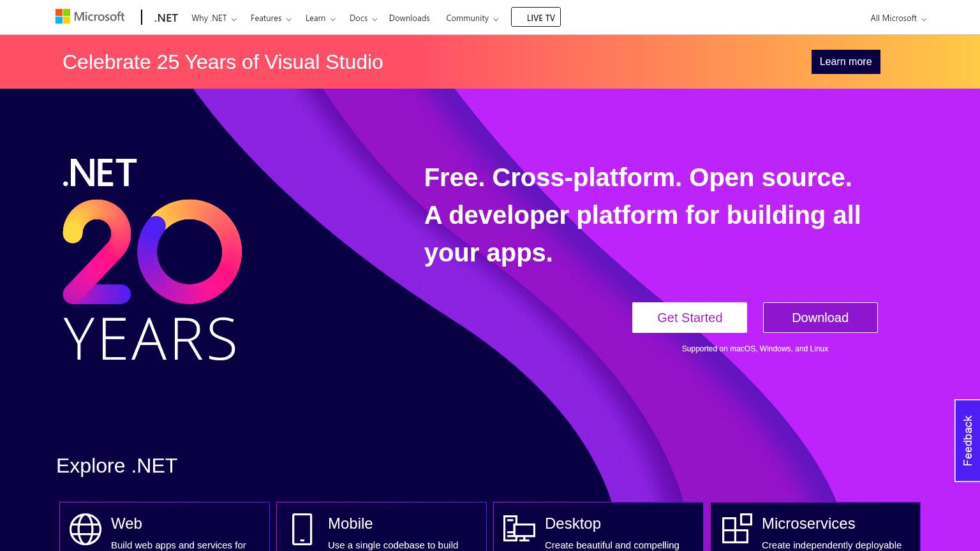This screenshot has width=980, height=551.
Task: Expand the Docs dropdown
Action: 363,18
